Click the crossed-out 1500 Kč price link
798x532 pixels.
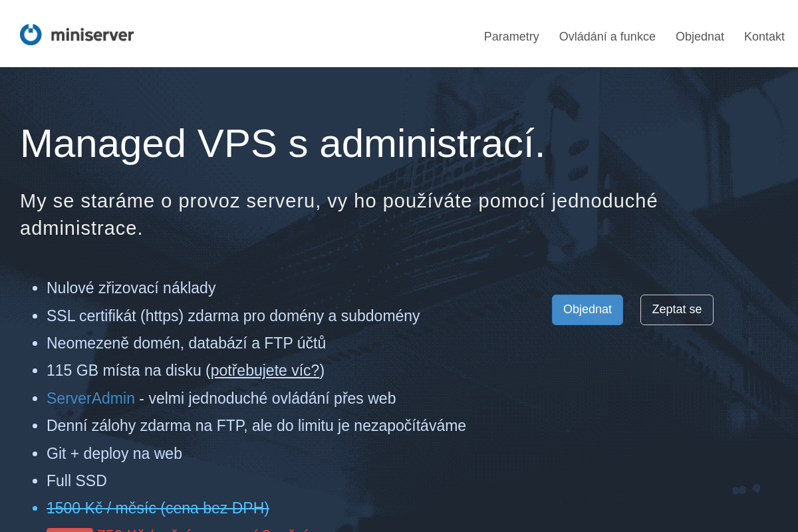tap(158, 507)
